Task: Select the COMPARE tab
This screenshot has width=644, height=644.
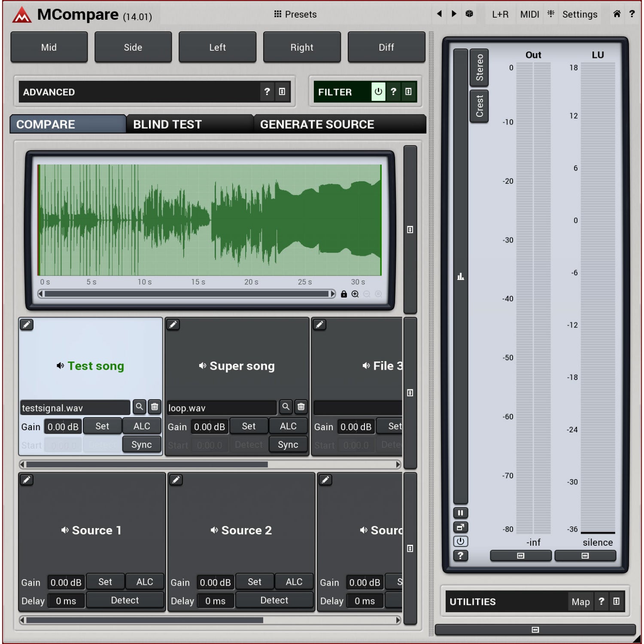Action: (68, 124)
